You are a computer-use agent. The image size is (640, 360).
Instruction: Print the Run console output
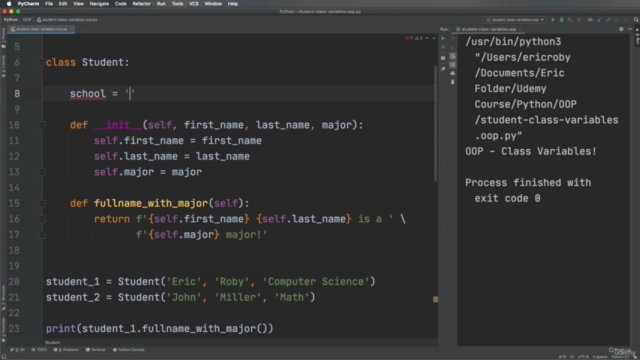(453, 73)
